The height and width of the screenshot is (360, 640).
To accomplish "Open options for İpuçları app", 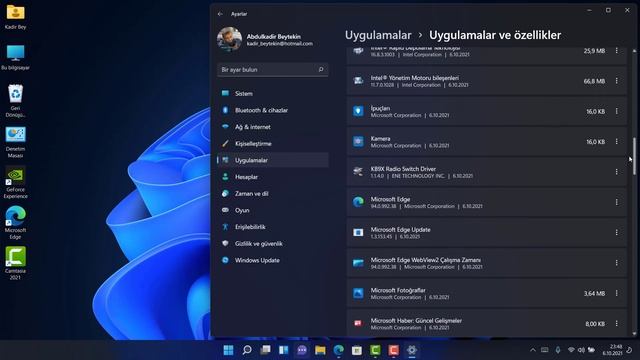I will (x=616, y=111).
